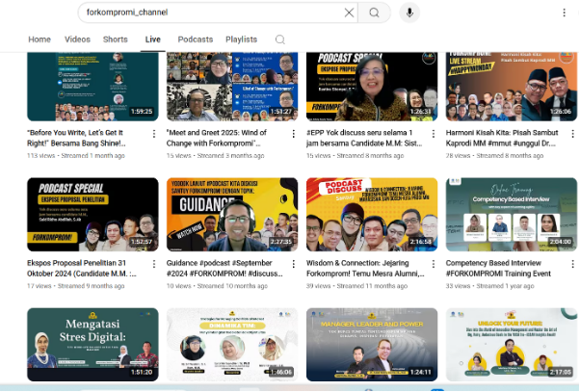Switch to the Home tab
Screen dimensions: 580x392
40,39
